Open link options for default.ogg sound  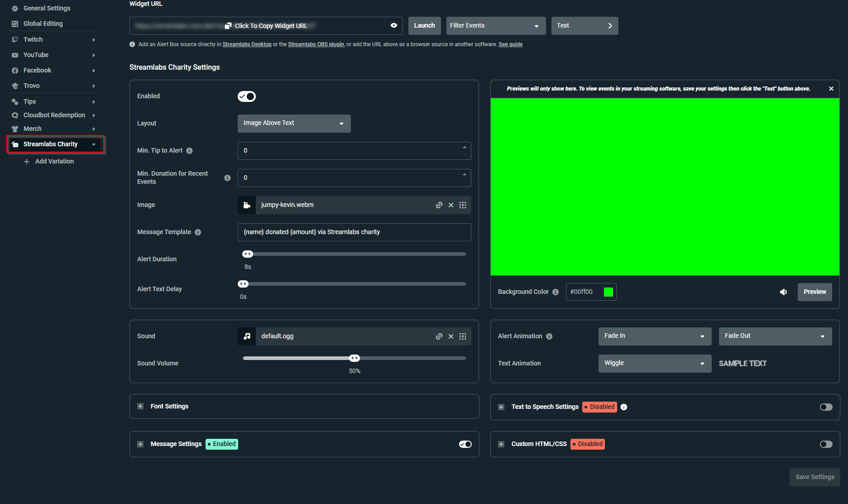coord(439,336)
